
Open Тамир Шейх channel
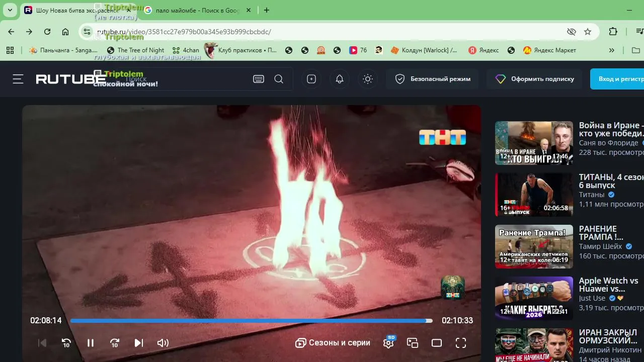click(x=601, y=246)
